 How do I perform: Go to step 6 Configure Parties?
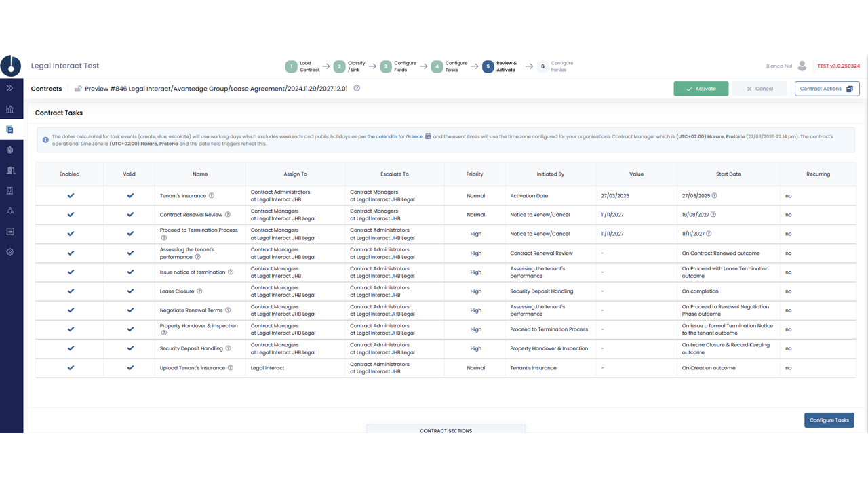[x=555, y=66]
